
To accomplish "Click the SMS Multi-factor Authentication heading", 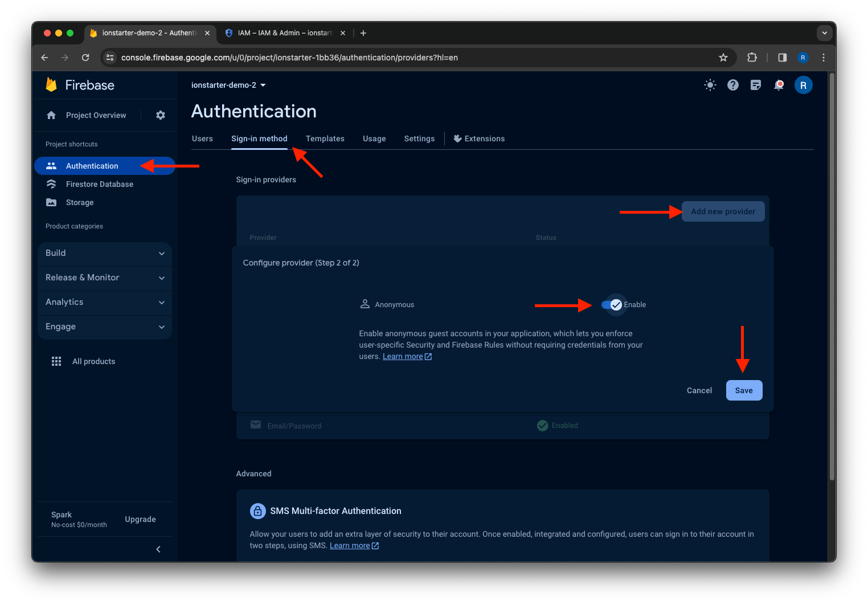I will pyautogui.click(x=335, y=511).
